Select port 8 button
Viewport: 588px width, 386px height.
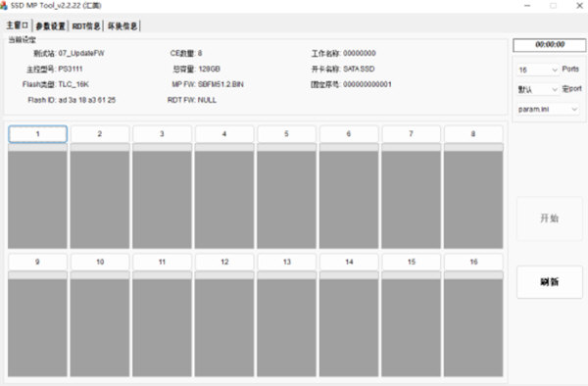[473, 134]
